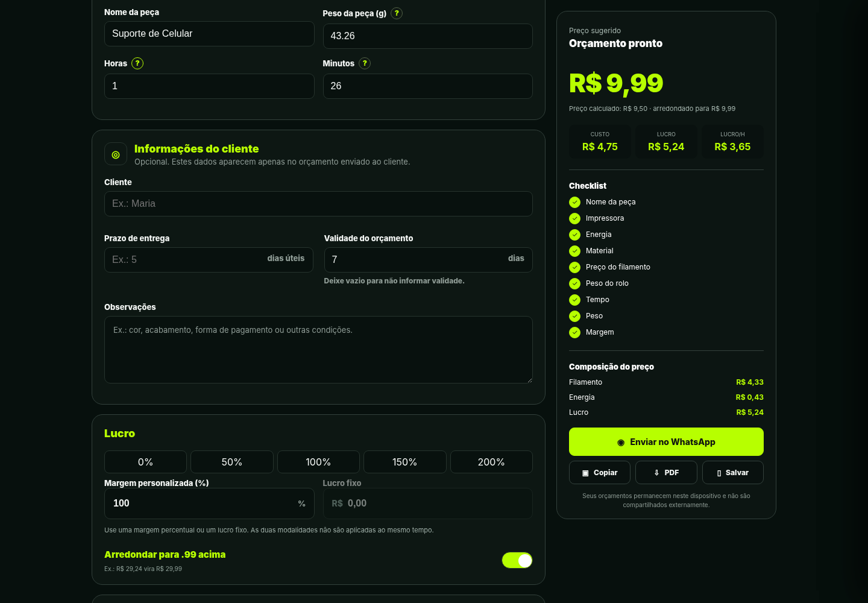The height and width of the screenshot is (603, 868).
Task: Click the Peso do rolo checklist checkmark
Action: tap(575, 283)
